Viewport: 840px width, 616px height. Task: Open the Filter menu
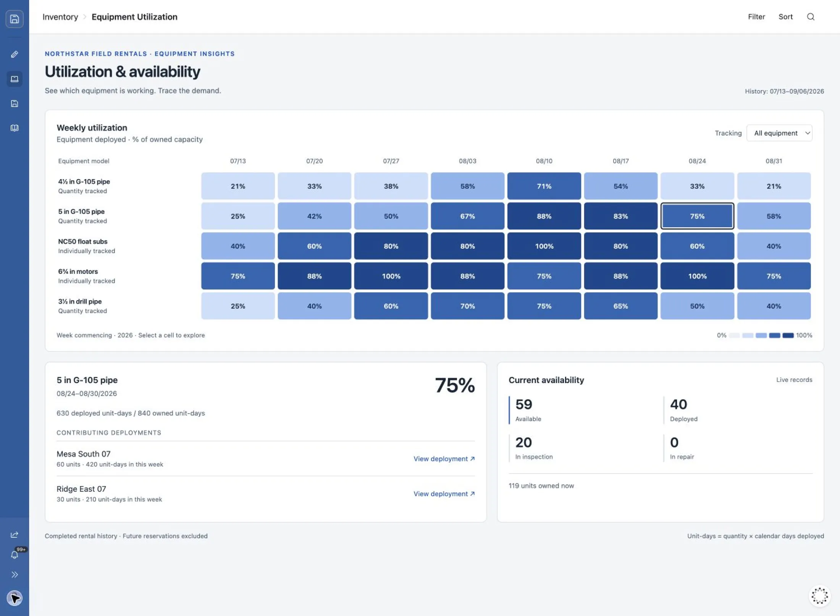pyautogui.click(x=756, y=17)
